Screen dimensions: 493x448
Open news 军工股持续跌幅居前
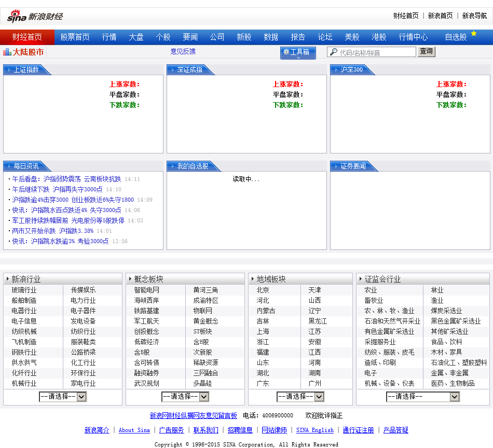[x=68, y=220]
